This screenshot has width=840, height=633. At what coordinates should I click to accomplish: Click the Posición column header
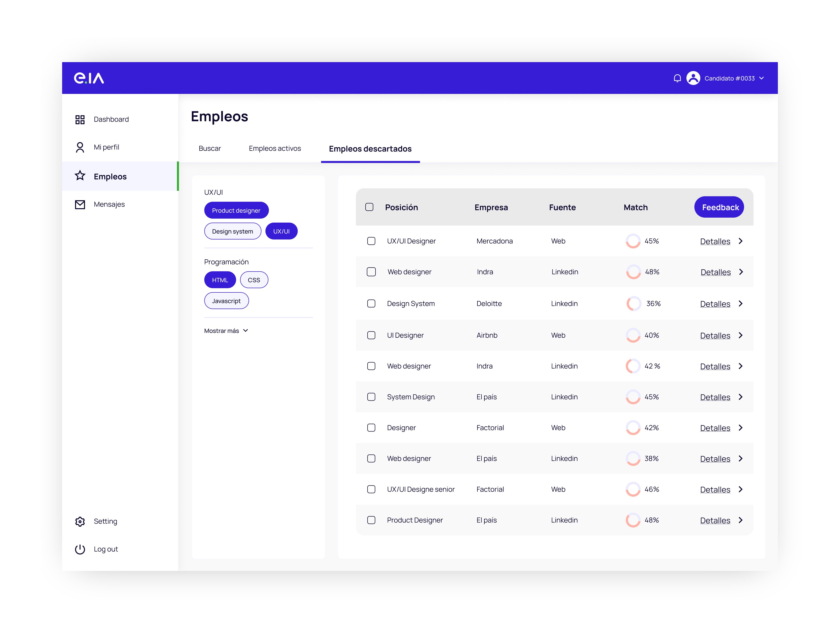pos(401,207)
